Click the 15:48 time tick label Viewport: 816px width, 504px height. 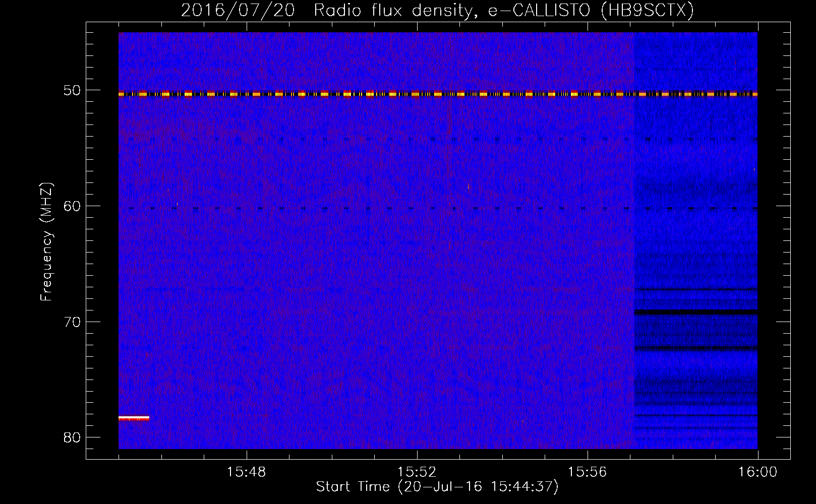(x=247, y=472)
